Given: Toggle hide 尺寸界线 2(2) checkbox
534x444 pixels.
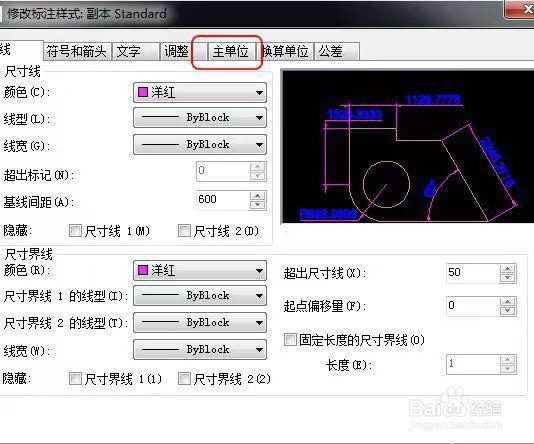Looking at the screenshot, I should point(184,378).
